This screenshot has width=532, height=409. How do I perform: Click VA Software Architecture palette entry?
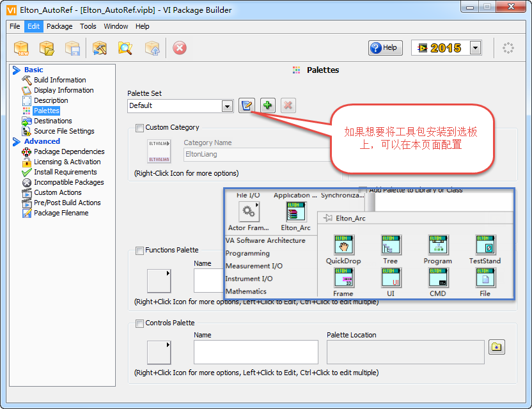265,240
